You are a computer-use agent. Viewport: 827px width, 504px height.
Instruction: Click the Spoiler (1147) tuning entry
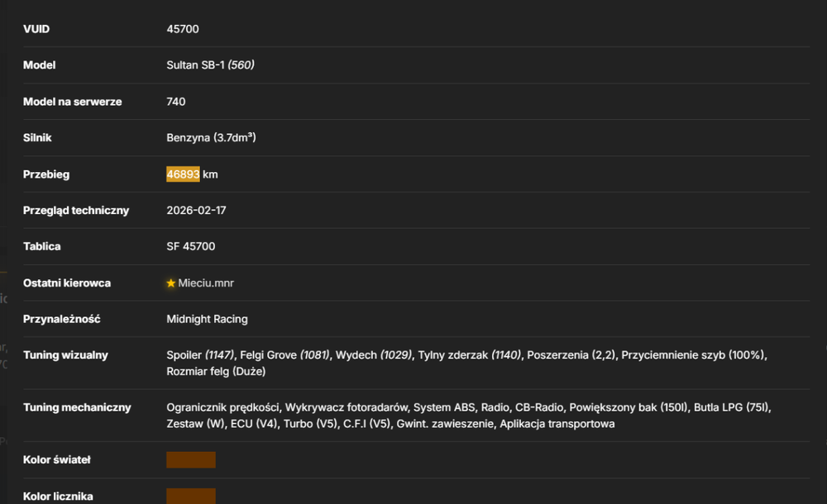[200, 354]
